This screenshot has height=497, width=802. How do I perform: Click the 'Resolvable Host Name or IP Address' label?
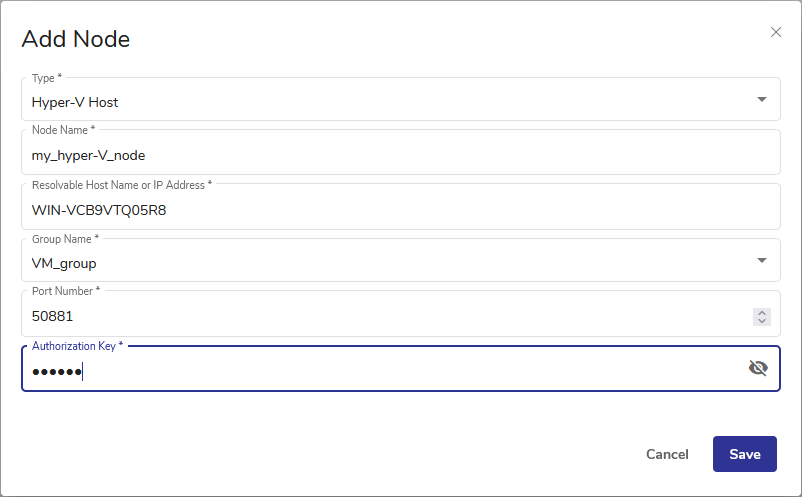(x=121, y=185)
